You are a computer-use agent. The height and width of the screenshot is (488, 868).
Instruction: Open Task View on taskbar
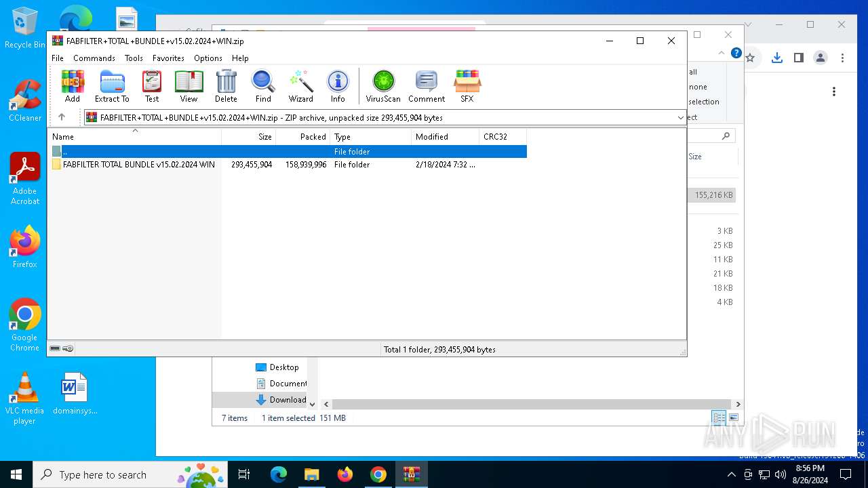(244, 474)
